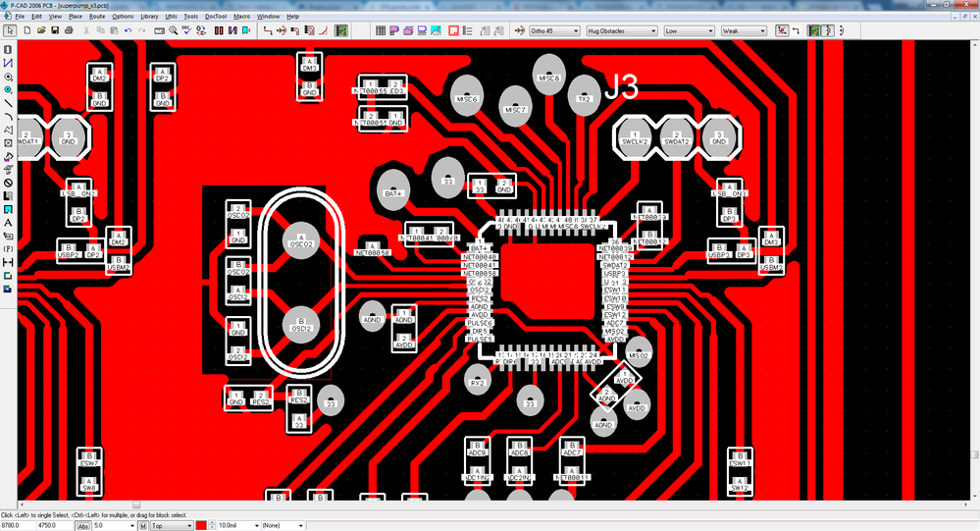The width and height of the screenshot is (980, 531).
Task: Open the Weak dropdown
Action: (x=744, y=30)
